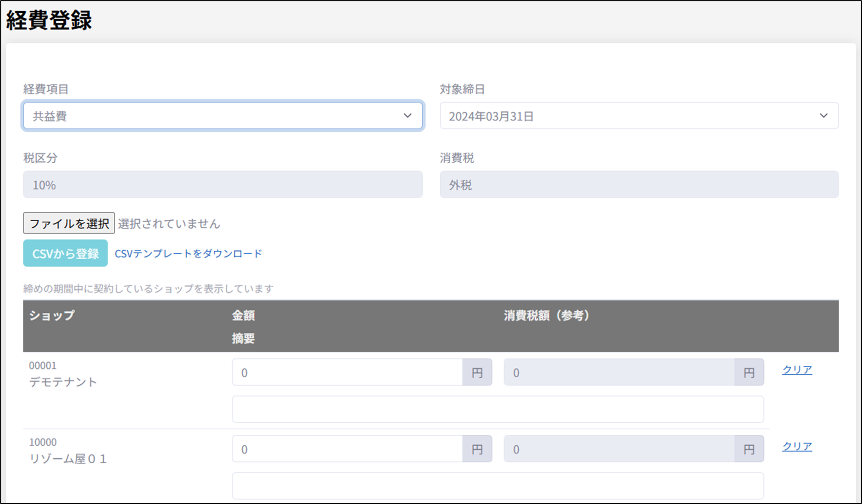Click the 消費税 field showing 外税
The image size is (862, 504).
pyautogui.click(x=638, y=185)
